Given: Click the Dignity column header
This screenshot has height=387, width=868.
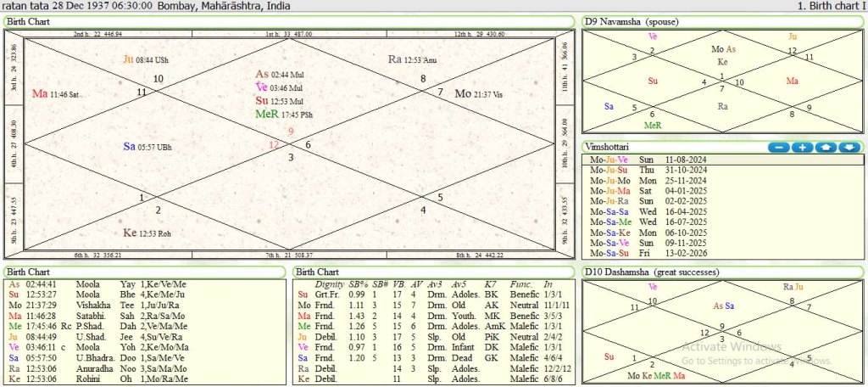Looking at the screenshot, I should click(x=329, y=283).
